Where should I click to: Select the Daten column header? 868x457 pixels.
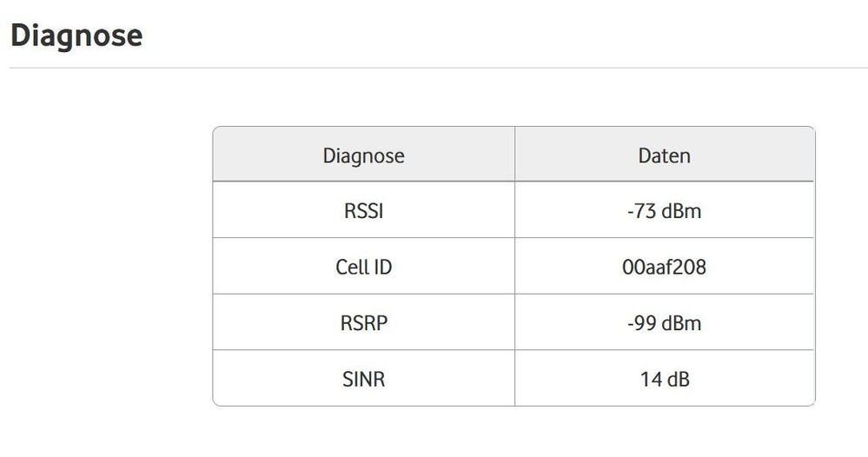[x=665, y=156]
